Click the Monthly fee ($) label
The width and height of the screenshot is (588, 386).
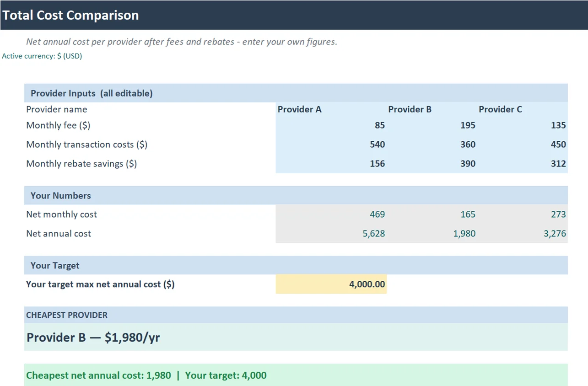pos(59,125)
